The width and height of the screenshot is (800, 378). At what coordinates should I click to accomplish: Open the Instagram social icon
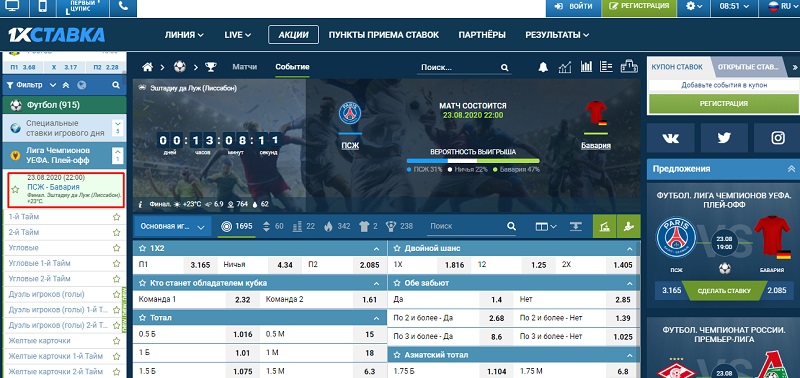[778, 138]
